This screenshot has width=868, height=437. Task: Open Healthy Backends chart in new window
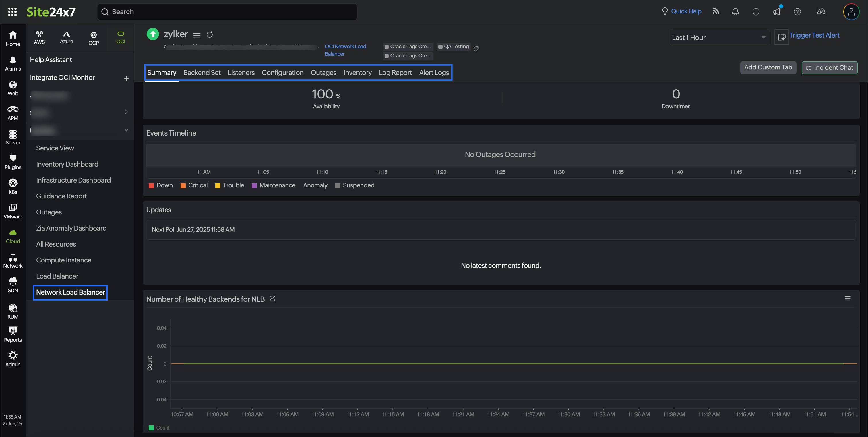[x=272, y=299]
